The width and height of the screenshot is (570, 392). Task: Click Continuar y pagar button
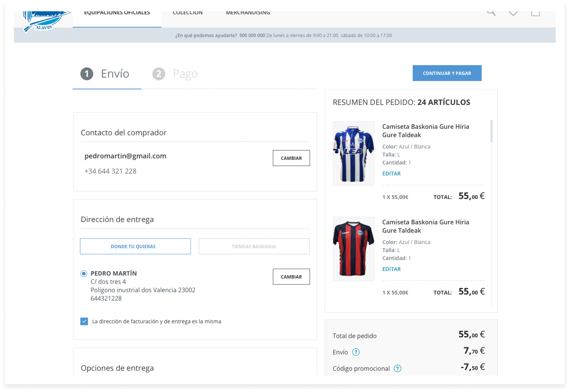447,73
